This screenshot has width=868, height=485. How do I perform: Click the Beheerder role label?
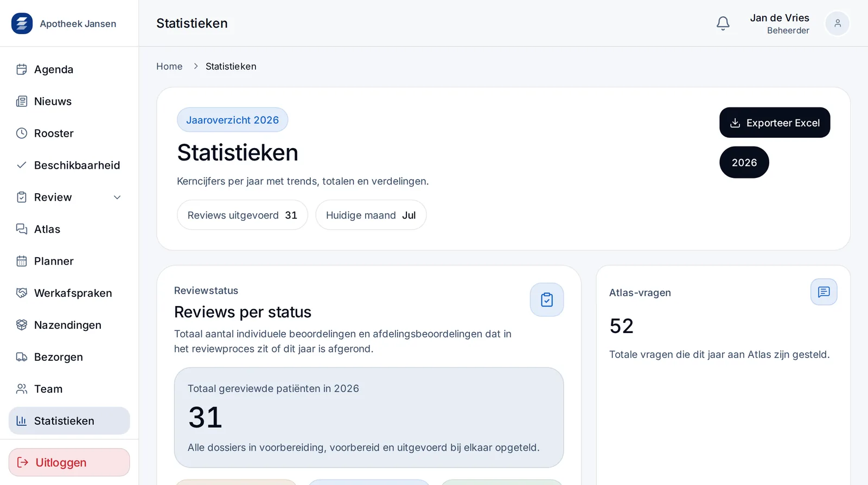pos(788,30)
